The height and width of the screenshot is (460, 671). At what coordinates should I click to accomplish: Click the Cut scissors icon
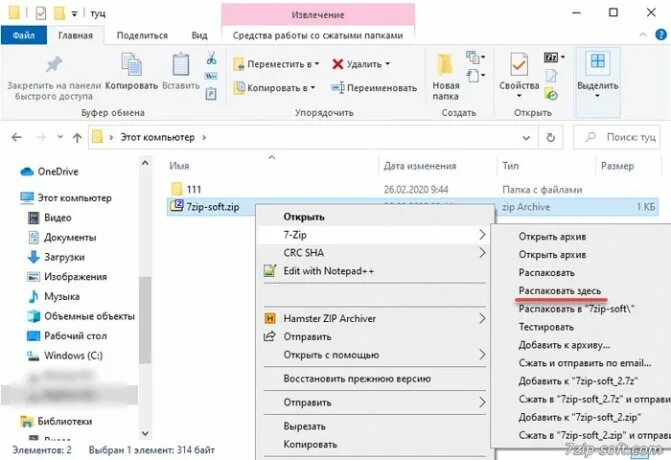pyautogui.click(x=211, y=58)
